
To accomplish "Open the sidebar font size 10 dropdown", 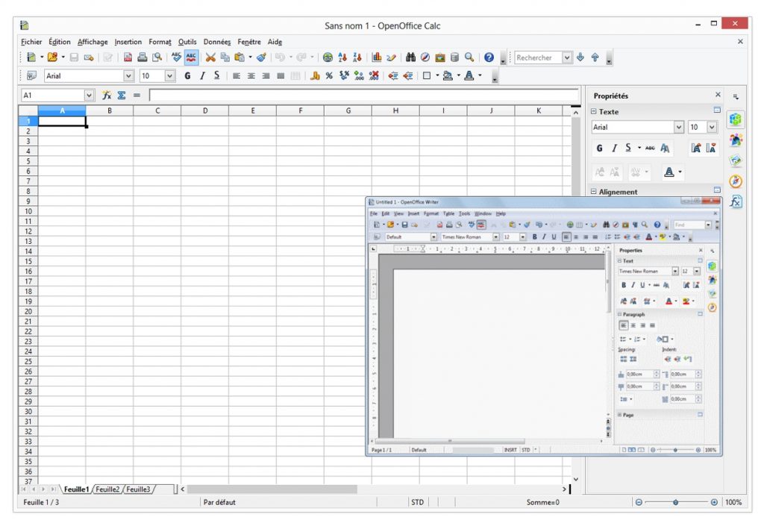I will point(712,127).
